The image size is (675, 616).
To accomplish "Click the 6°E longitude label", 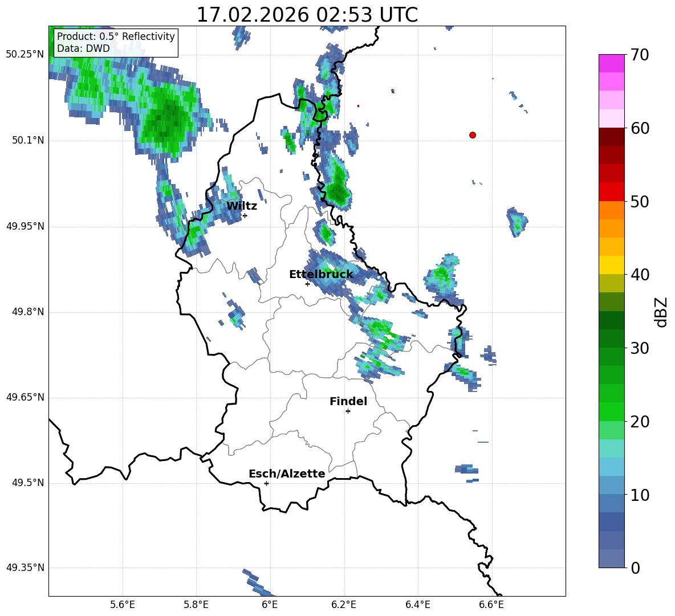I will click(x=270, y=605).
